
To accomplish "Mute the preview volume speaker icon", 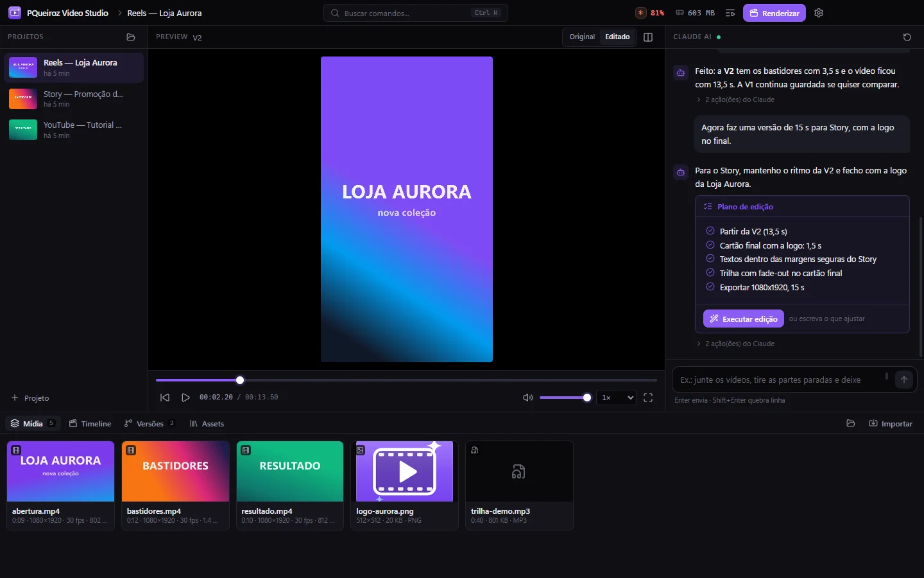I will click(528, 398).
